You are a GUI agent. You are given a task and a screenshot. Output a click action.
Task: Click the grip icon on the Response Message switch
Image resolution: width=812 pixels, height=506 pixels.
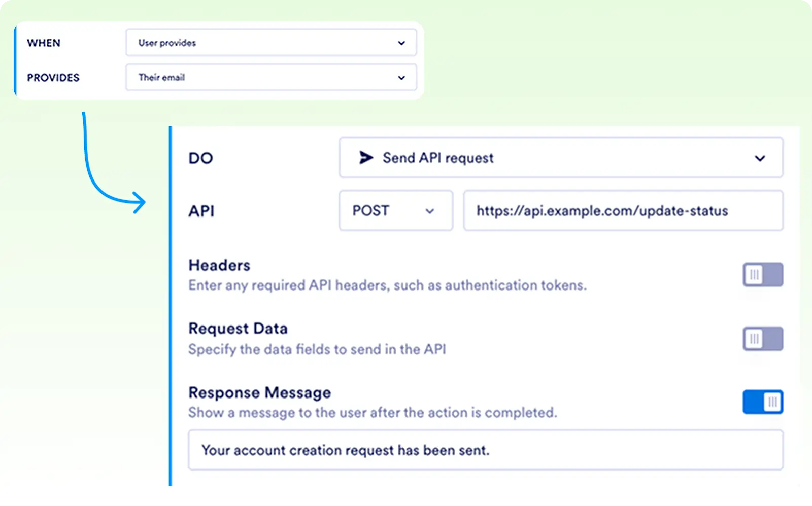[772, 402]
